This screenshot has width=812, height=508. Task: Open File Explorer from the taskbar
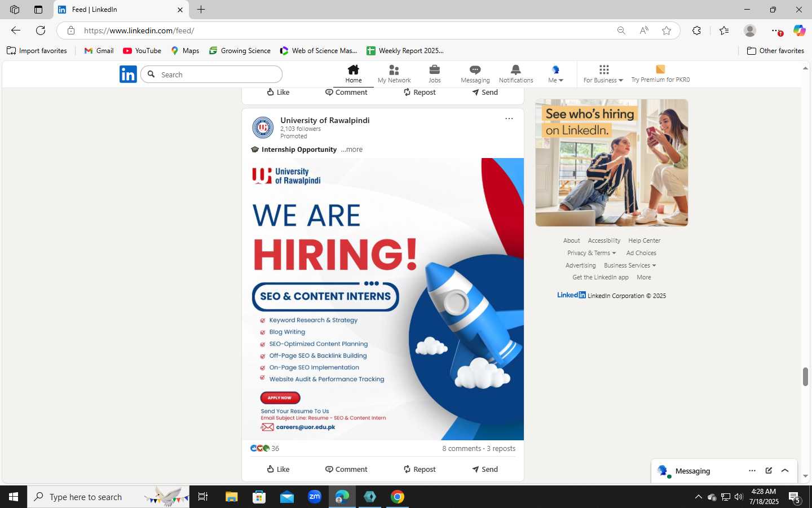point(232,497)
